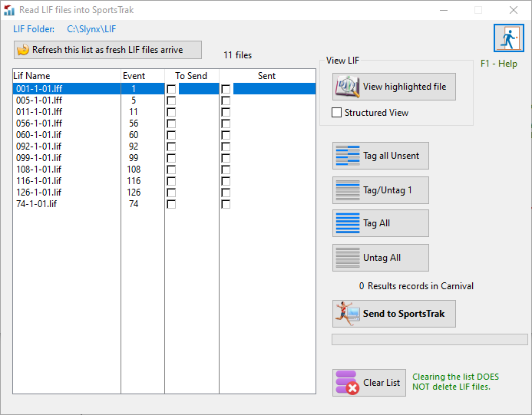The height and width of the screenshot is (415, 532).
Task: Toggle Sent checkbox for 092-1-01.lif
Action: [x=226, y=147]
